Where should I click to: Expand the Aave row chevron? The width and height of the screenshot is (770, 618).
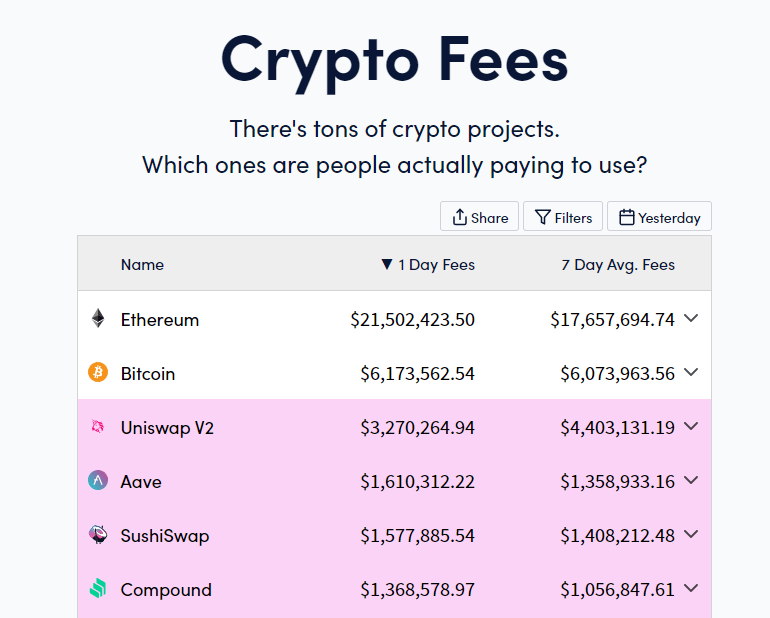691,480
